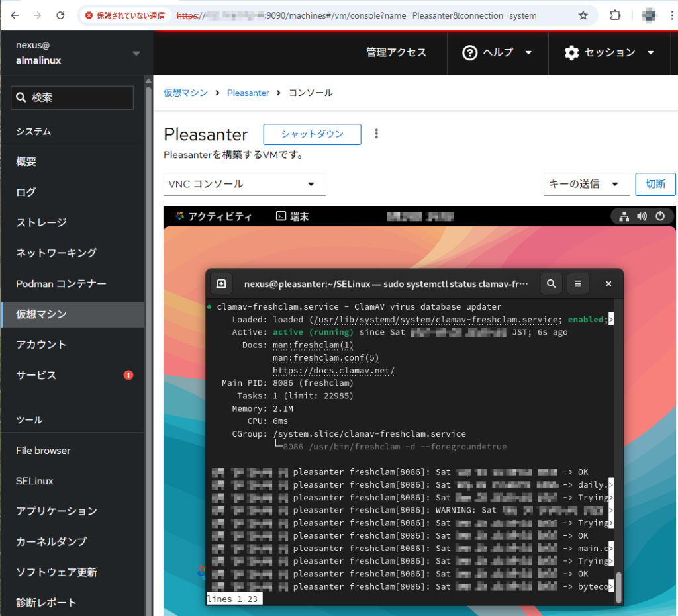Expand the nexus@almalinux host switcher

coord(136,53)
